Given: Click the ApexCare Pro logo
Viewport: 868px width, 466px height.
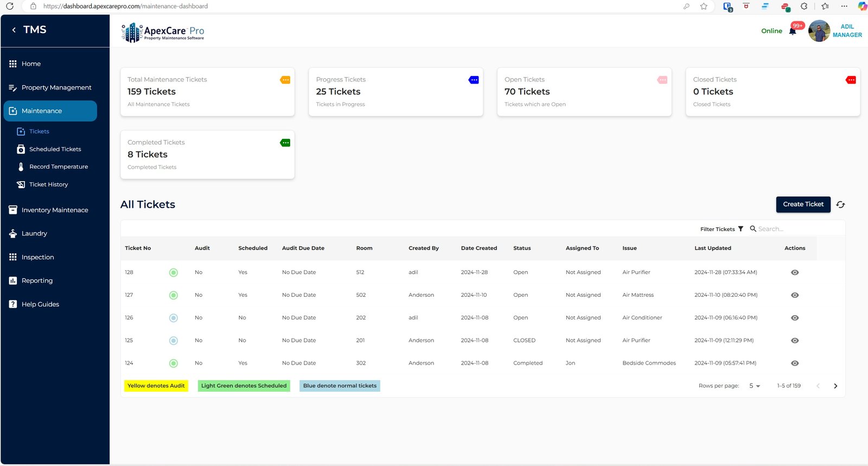Looking at the screenshot, I should [163, 33].
